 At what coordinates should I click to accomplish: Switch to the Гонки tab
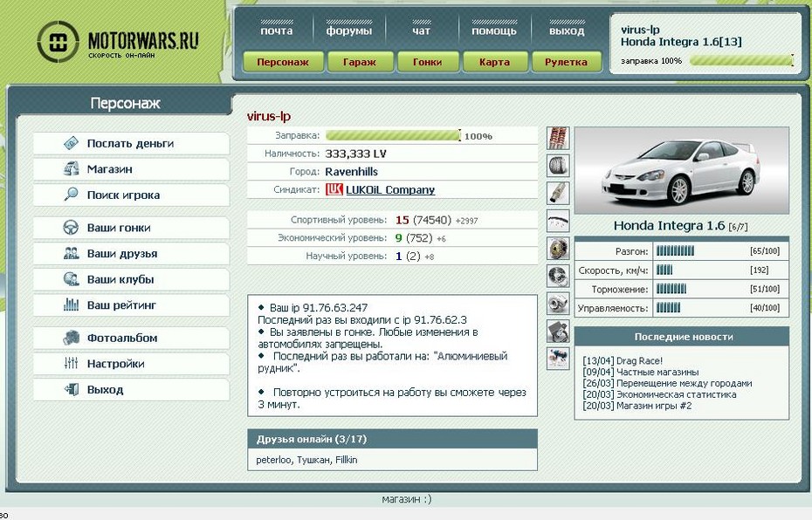click(428, 62)
